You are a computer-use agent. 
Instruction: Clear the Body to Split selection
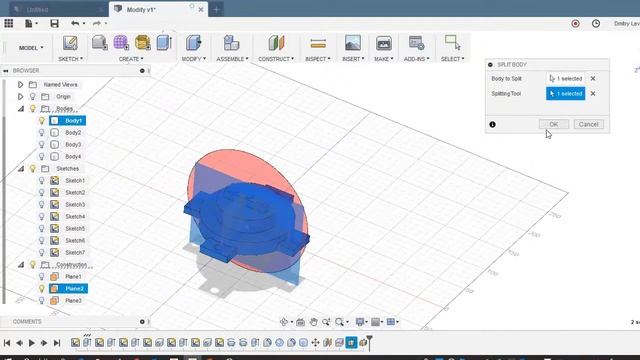point(593,78)
